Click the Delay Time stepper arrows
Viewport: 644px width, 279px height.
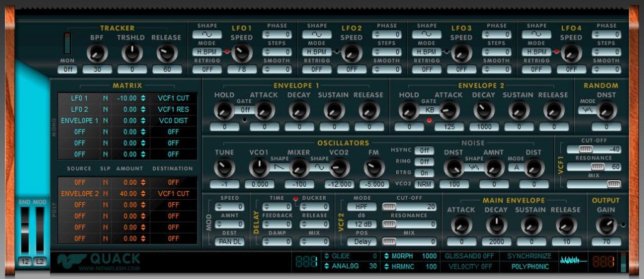click(267, 207)
